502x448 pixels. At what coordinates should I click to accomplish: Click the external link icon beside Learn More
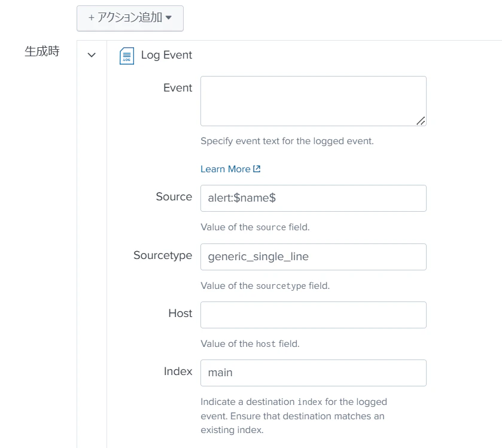point(257,169)
